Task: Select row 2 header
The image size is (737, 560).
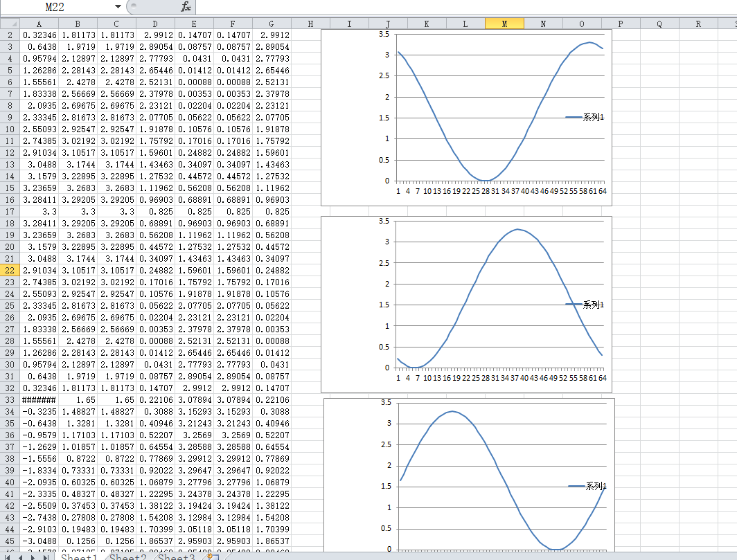Action: pos(10,35)
